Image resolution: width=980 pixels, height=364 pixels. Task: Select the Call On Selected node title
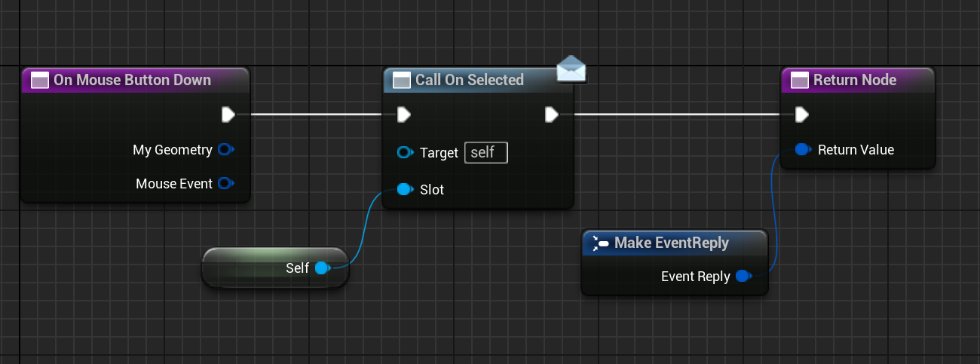point(469,80)
